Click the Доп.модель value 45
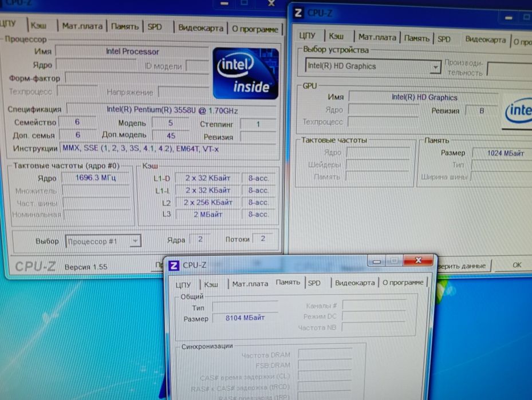Viewport: 532px width, 400px height. 171,136
